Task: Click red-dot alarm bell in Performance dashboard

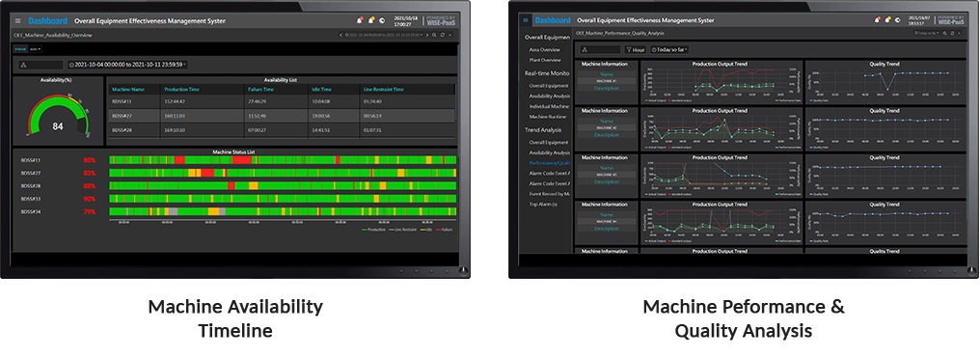Action: tap(878, 20)
